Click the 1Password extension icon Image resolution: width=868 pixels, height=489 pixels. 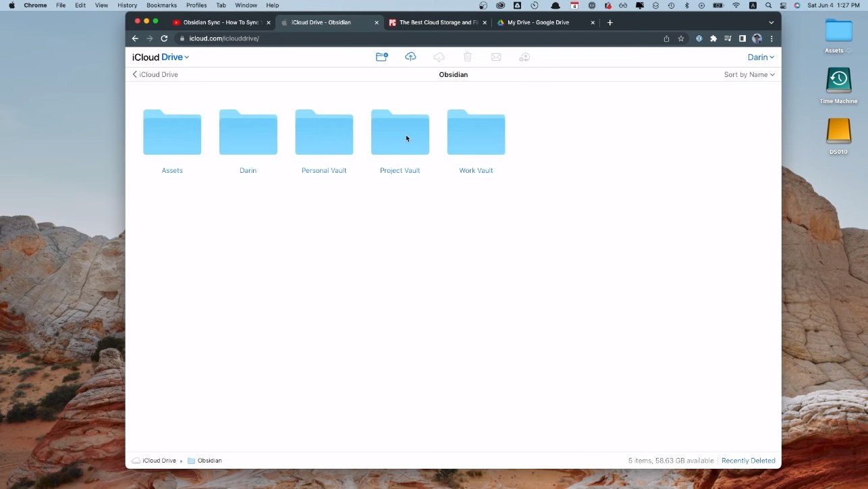699,38
